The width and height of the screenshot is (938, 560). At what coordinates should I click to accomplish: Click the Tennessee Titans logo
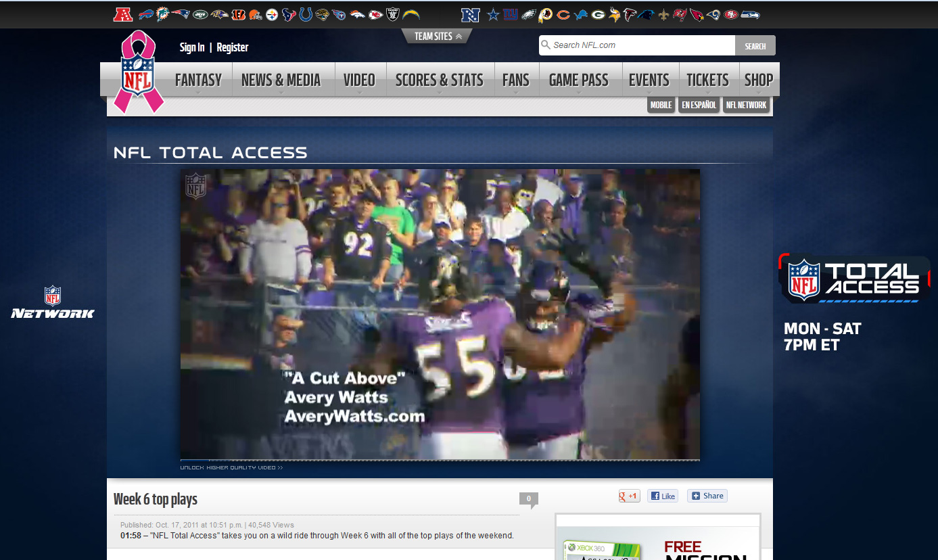(339, 14)
